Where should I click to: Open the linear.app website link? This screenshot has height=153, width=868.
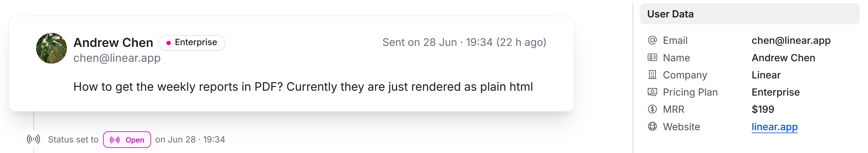(774, 127)
